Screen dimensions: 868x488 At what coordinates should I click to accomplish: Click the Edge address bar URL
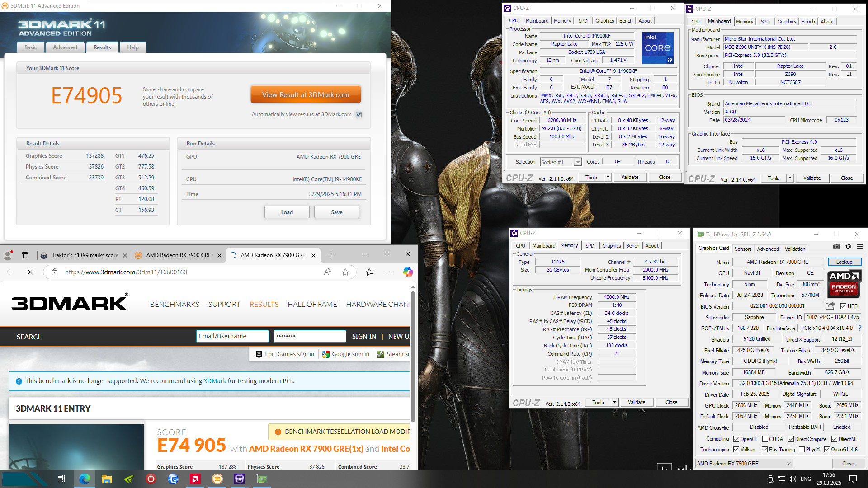pyautogui.click(x=126, y=272)
